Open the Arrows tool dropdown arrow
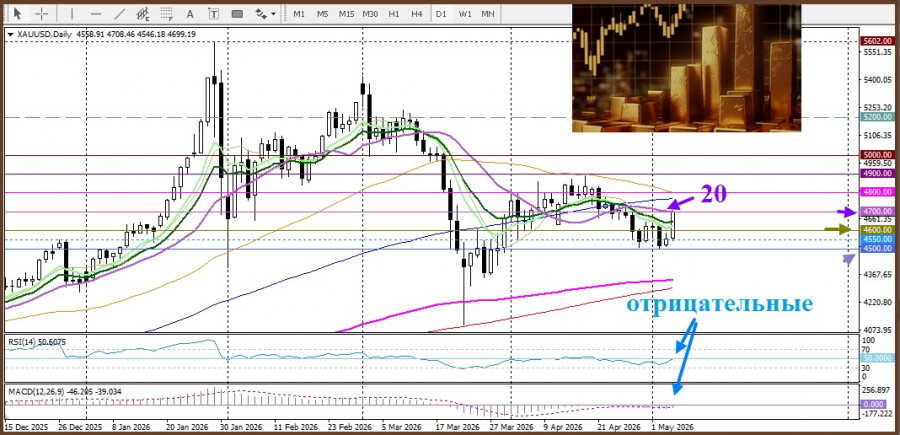Image resolution: width=900 pixels, height=435 pixels. tap(273, 14)
